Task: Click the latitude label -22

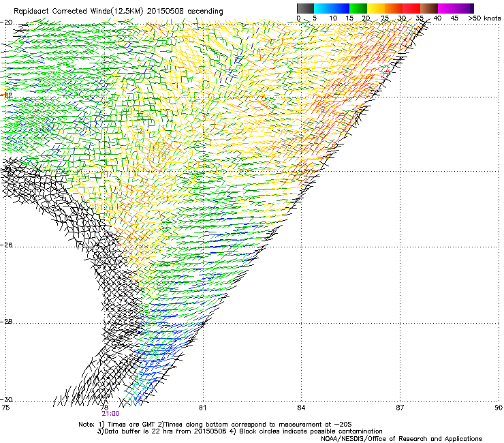Action: coord(7,95)
